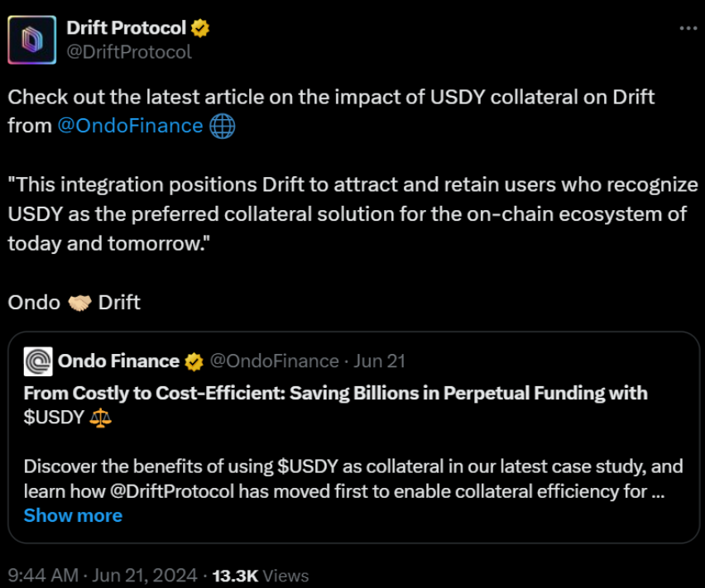
Task: Open the 9:44 AM · Jun 21, 2024 timestamp
Action: [x=103, y=576]
